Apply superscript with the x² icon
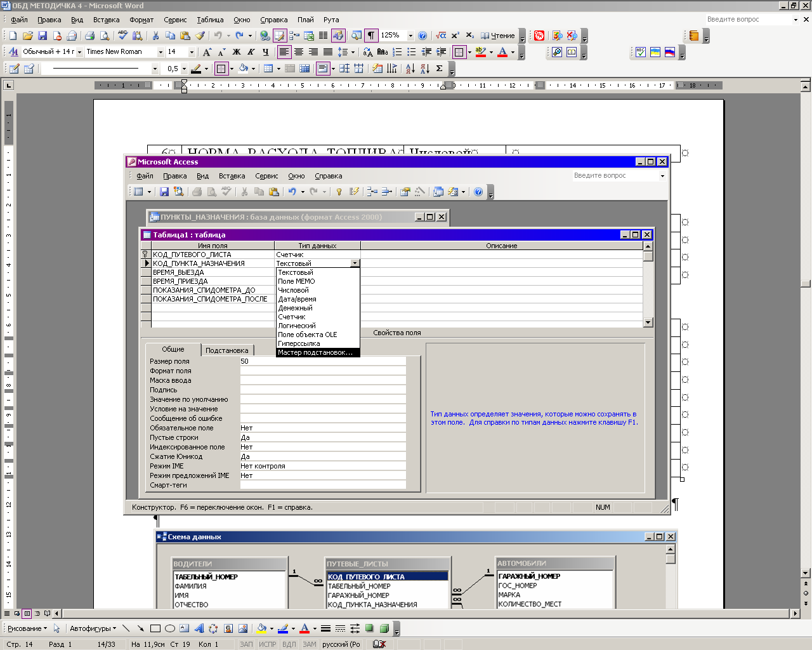The height and width of the screenshot is (650, 812). tap(455, 36)
